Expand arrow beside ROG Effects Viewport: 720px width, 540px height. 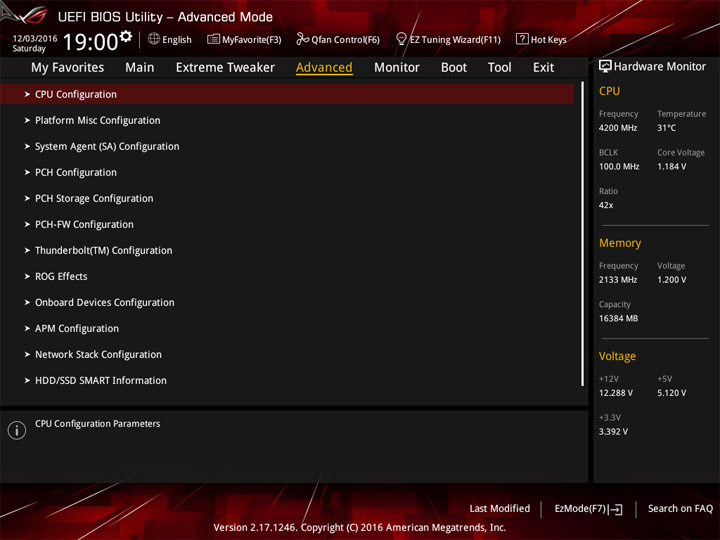pyautogui.click(x=27, y=276)
